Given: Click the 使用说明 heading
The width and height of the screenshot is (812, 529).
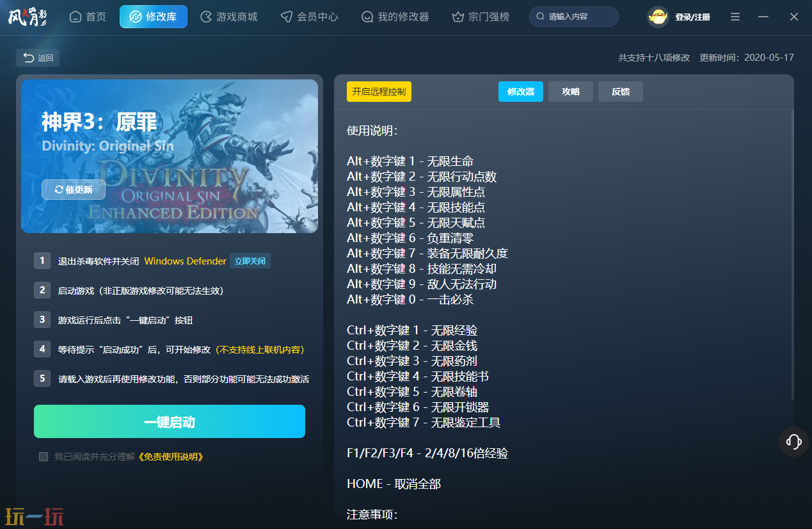Looking at the screenshot, I should click(372, 131).
